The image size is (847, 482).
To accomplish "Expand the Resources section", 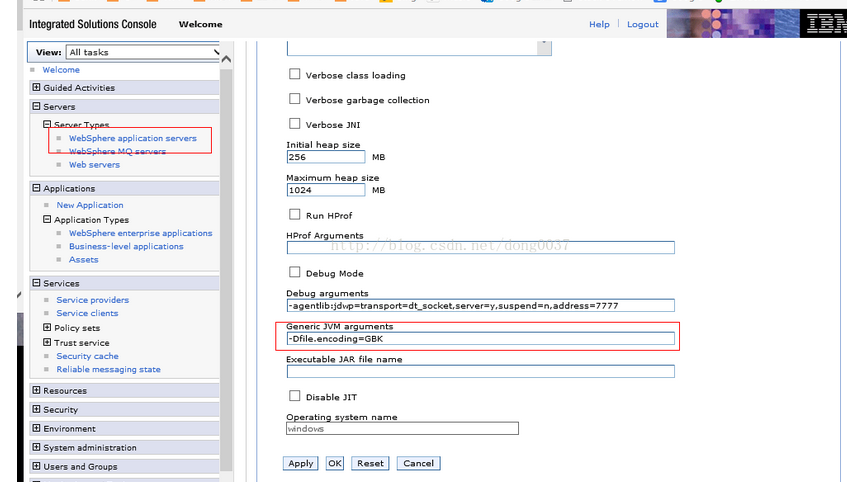I will point(36,390).
